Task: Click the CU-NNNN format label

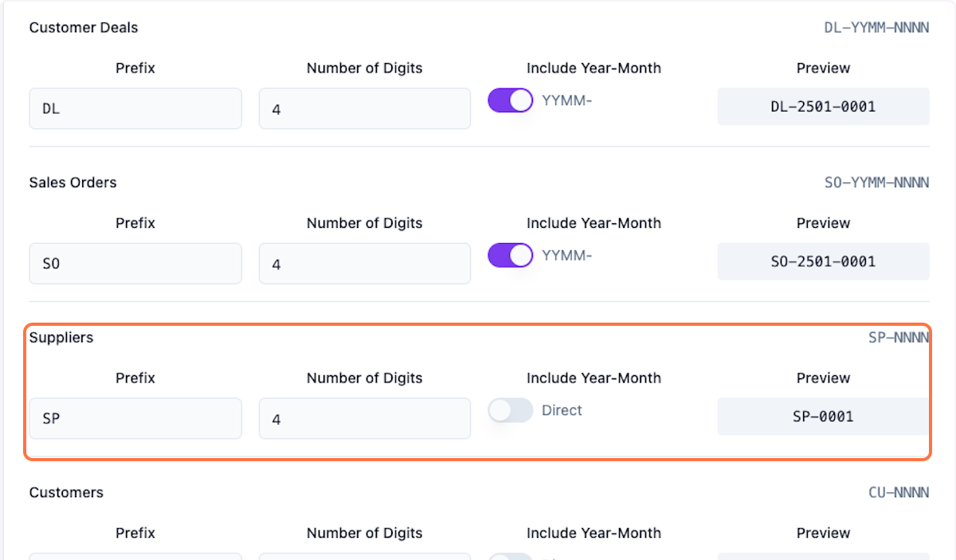Action: click(x=898, y=493)
